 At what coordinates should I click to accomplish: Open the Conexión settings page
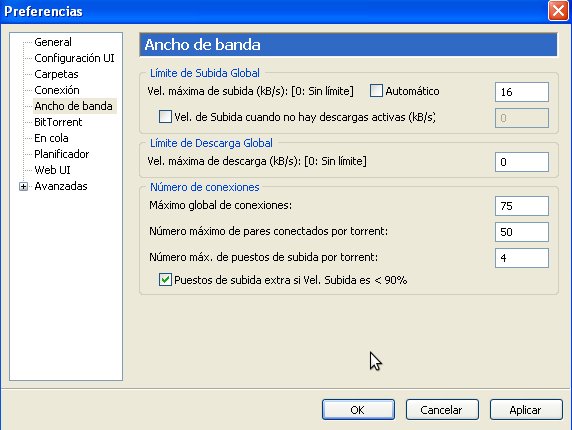point(57,90)
